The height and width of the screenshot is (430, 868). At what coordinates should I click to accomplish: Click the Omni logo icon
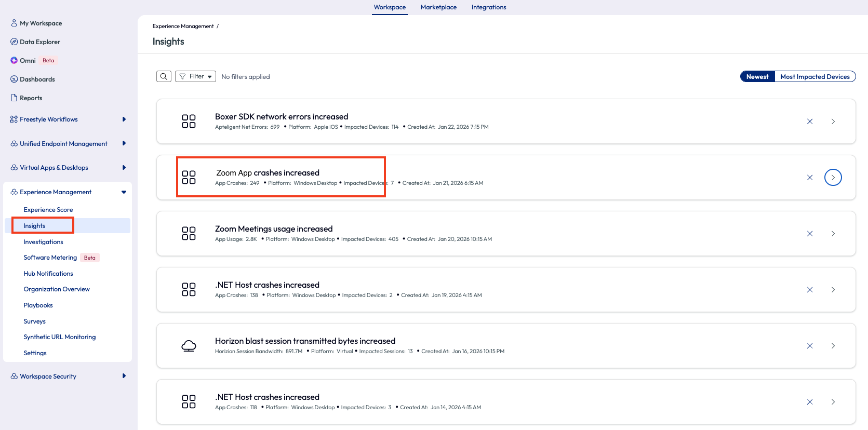14,60
